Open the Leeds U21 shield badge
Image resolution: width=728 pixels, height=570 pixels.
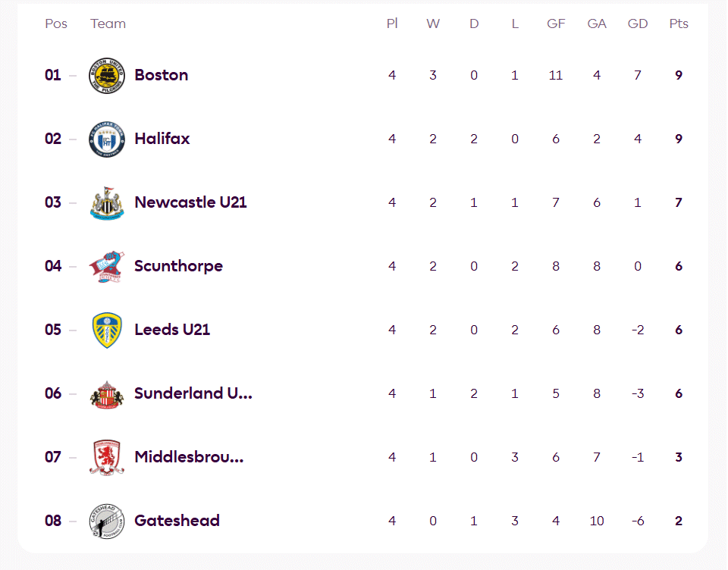[107, 330]
